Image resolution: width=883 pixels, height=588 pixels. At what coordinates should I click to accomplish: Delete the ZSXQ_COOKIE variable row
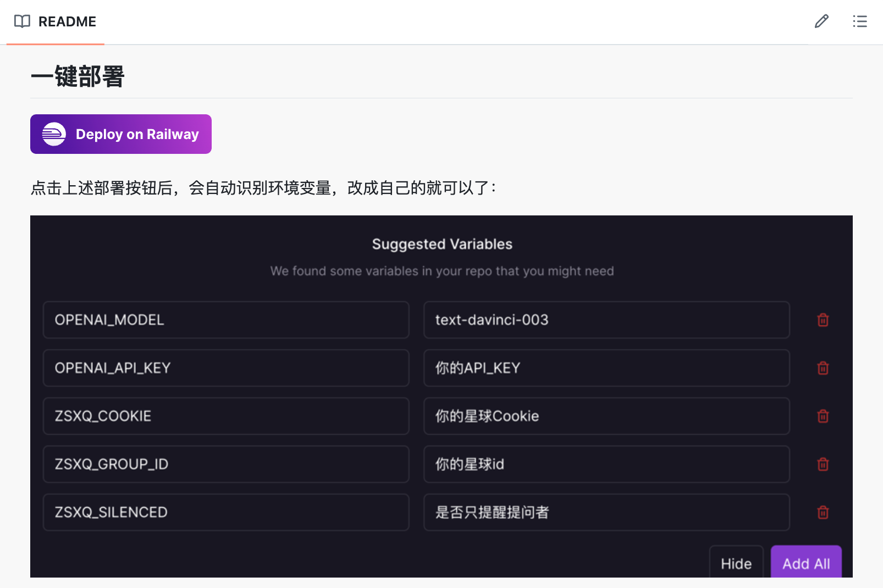click(x=823, y=416)
